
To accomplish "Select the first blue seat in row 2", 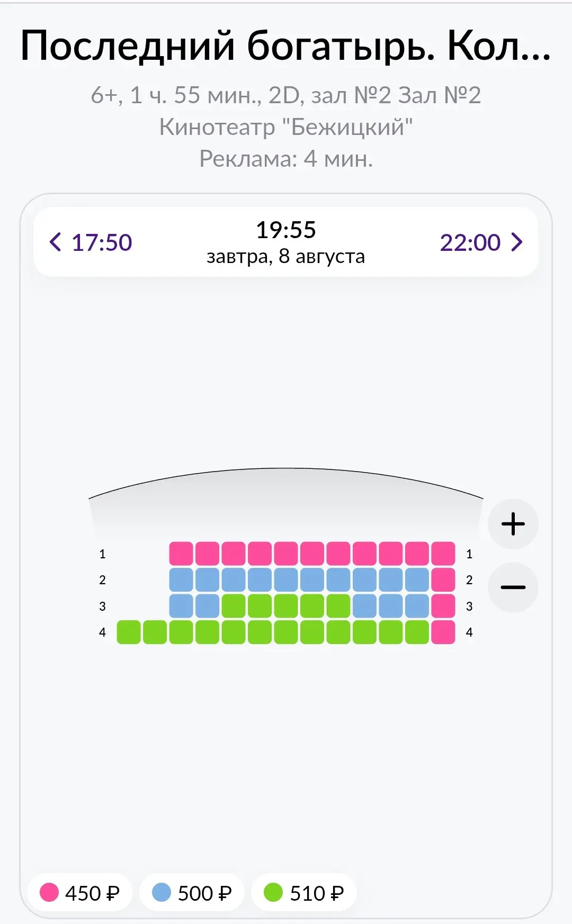I will click(181, 579).
